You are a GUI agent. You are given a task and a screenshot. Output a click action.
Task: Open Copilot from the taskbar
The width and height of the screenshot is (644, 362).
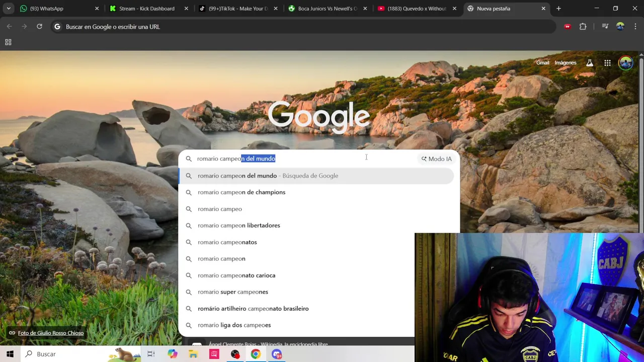[173, 354]
